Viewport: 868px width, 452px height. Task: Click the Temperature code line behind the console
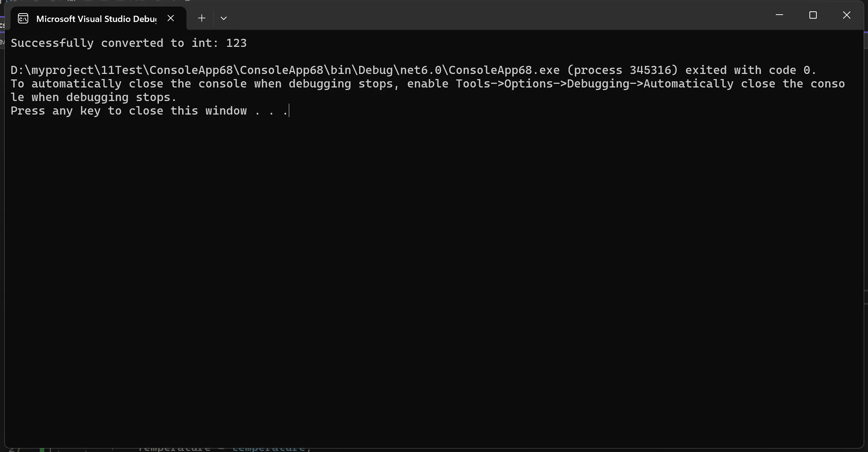pyautogui.click(x=220, y=449)
